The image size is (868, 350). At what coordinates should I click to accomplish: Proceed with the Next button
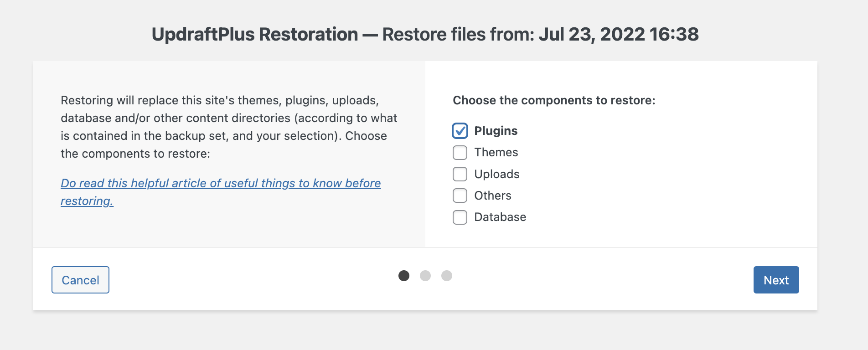point(776,280)
